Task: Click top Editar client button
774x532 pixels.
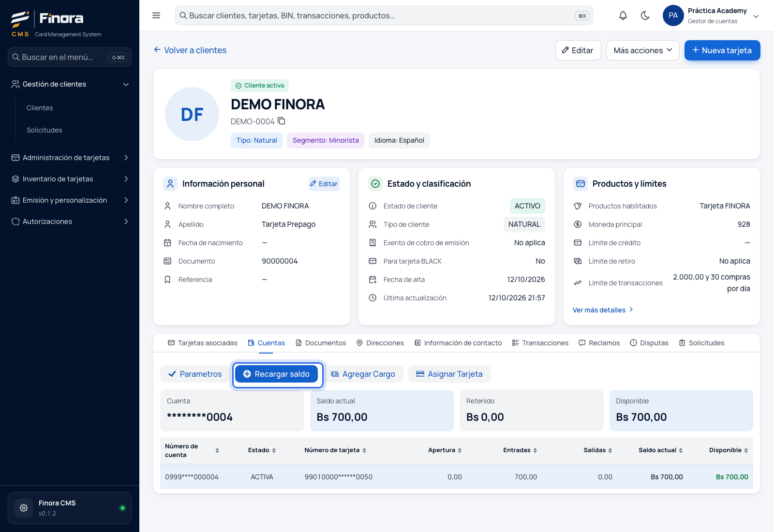Action: 578,50
